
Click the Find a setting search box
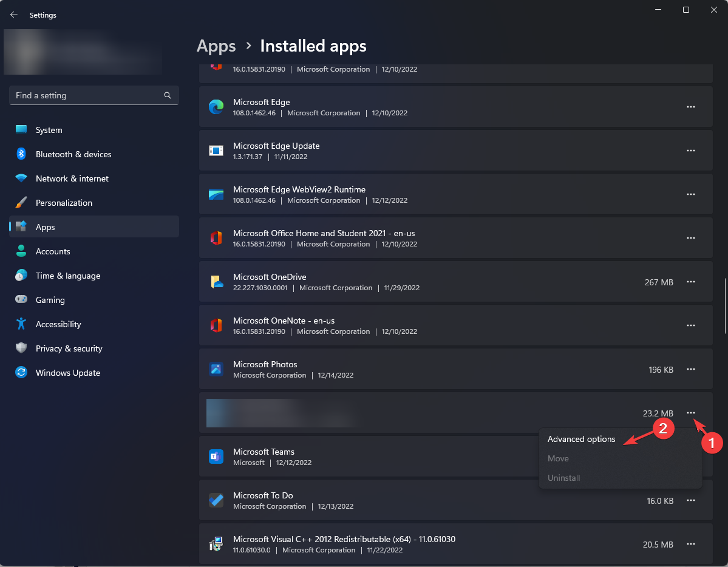click(x=94, y=95)
